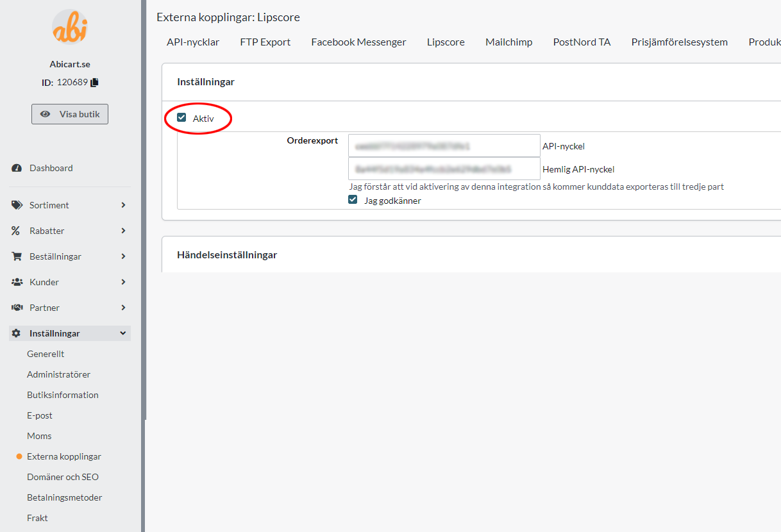
Task: Click the Beställningar shopping cart icon
Action: coord(17,256)
